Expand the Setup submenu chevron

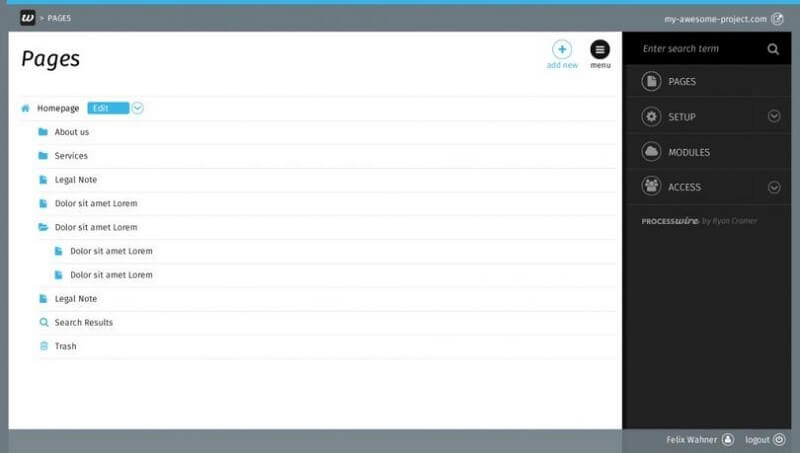(x=774, y=116)
